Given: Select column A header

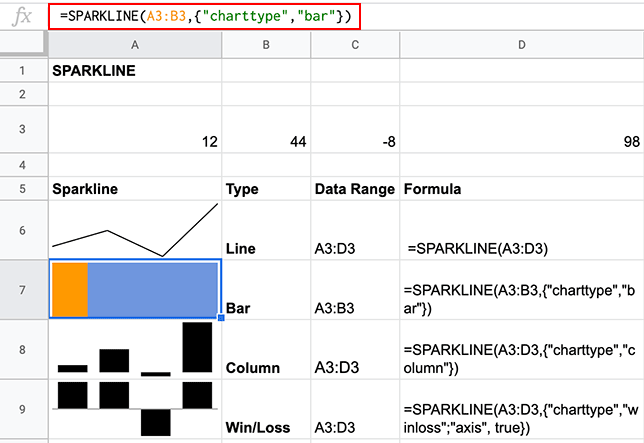Looking at the screenshot, I should 135,45.
